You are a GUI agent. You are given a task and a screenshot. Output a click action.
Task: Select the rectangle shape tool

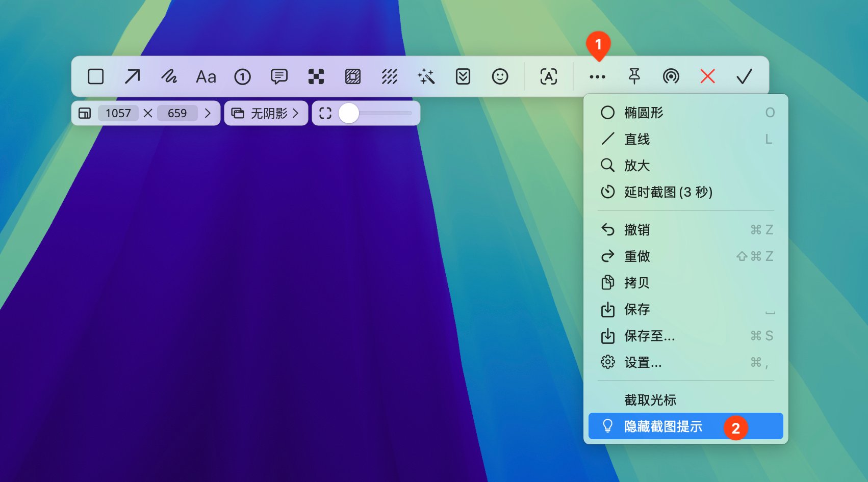click(96, 76)
